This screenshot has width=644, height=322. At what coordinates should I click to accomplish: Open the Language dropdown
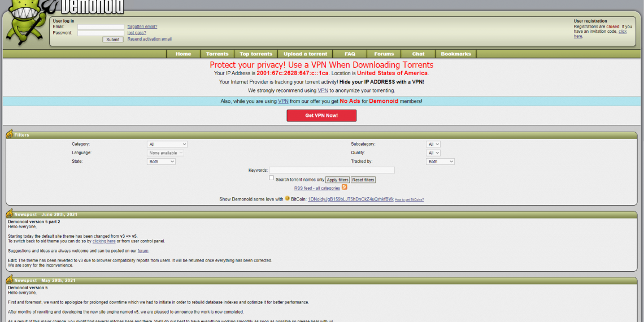point(166,153)
